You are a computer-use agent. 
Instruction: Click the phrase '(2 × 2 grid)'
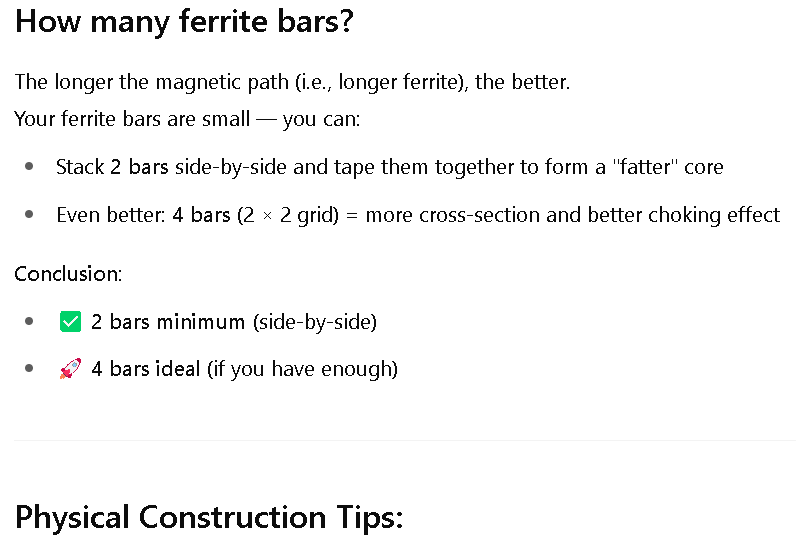pos(288,215)
